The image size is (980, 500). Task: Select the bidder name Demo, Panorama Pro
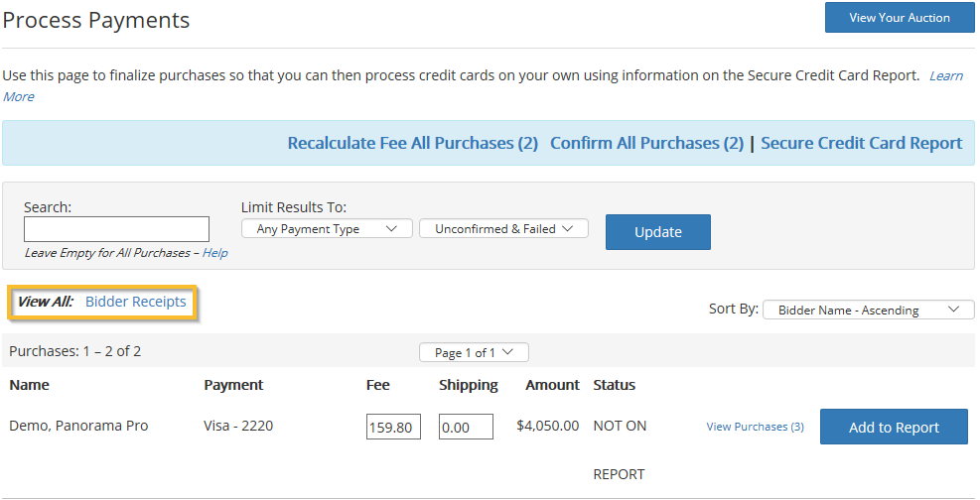click(78, 426)
